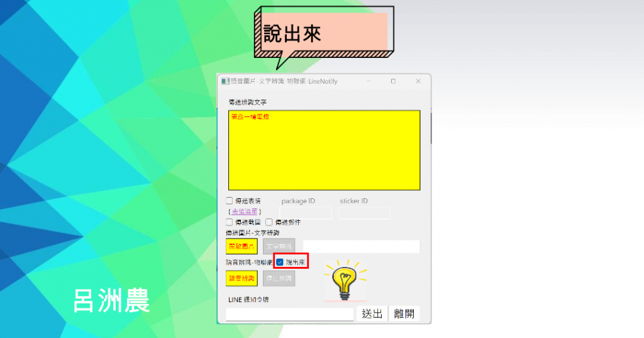Click the app icon in the title bar
The height and width of the screenshot is (338, 644).
(x=225, y=81)
